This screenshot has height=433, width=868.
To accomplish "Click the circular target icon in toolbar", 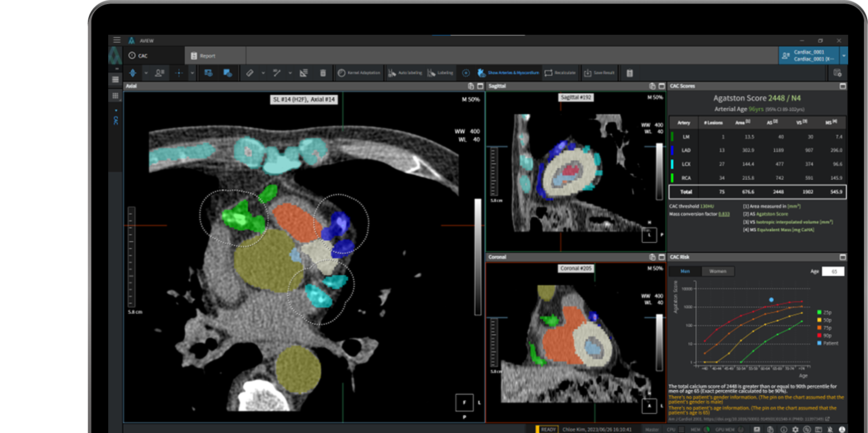I will [466, 73].
